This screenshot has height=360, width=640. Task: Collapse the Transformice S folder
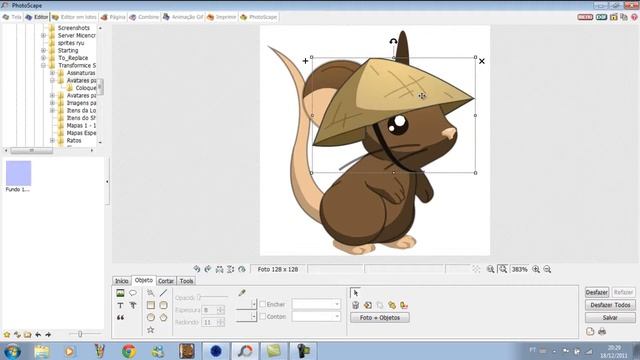pos(43,65)
